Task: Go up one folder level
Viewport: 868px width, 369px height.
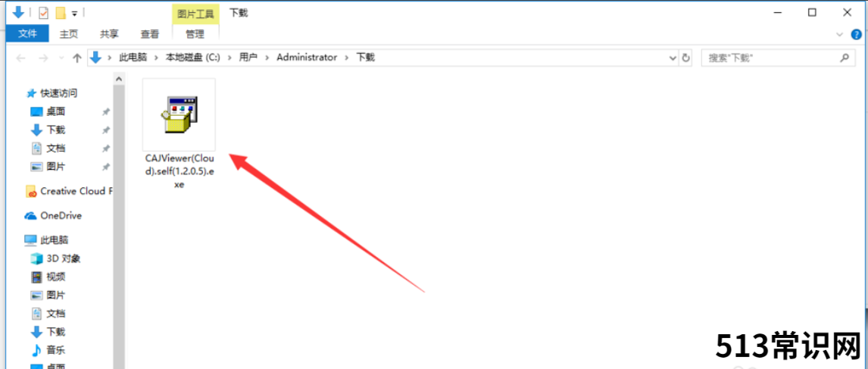Action: coord(77,58)
